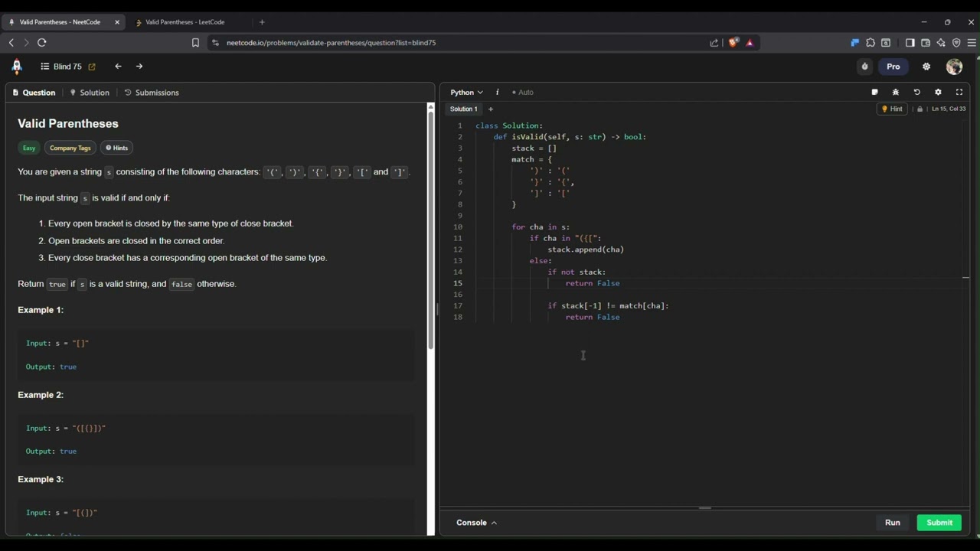Run the code

point(893,523)
